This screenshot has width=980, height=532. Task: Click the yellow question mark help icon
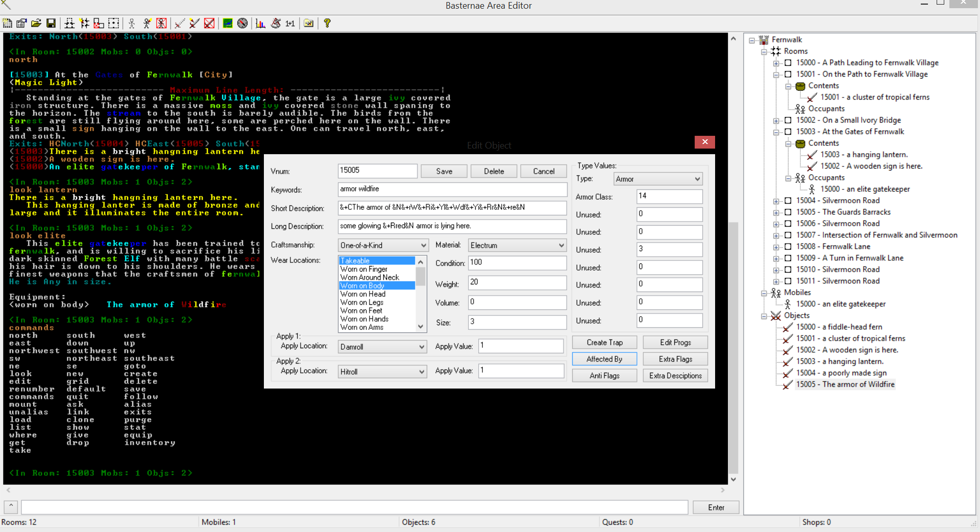pos(327,23)
